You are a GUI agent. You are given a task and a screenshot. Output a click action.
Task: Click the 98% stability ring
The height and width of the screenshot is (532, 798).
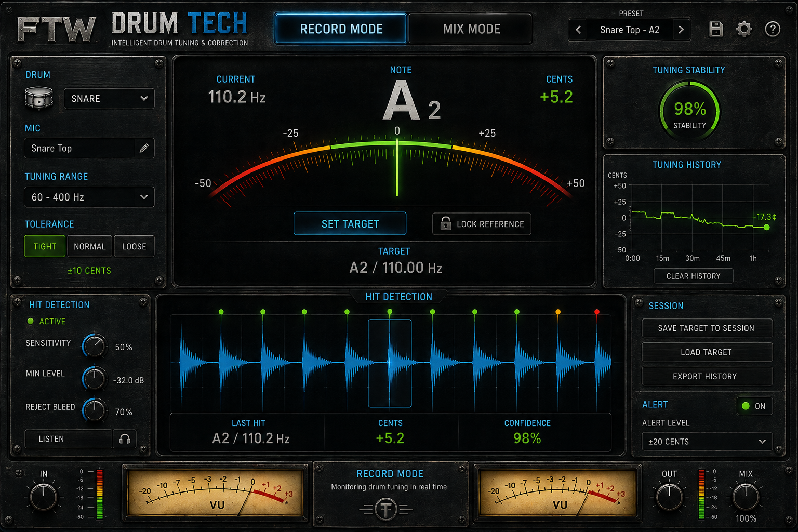click(689, 111)
